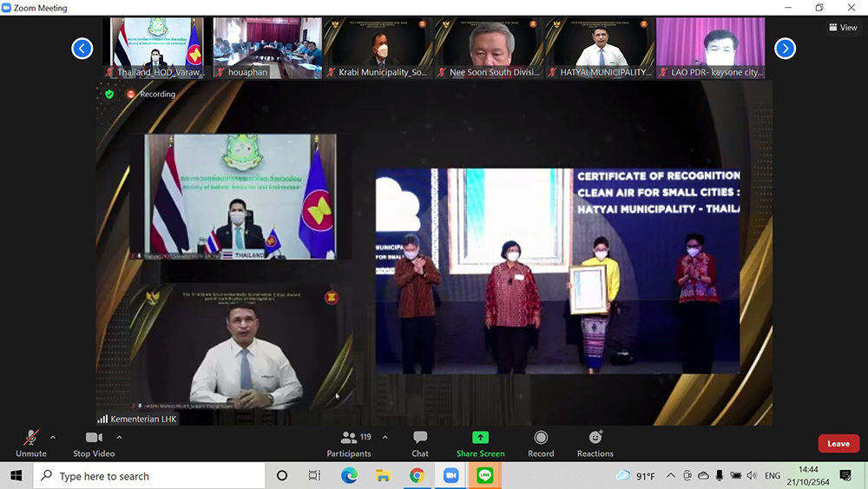Viewport: 868px width, 489px height.
Task: Open video options arrow next to Stop Video
Action: click(120, 438)
